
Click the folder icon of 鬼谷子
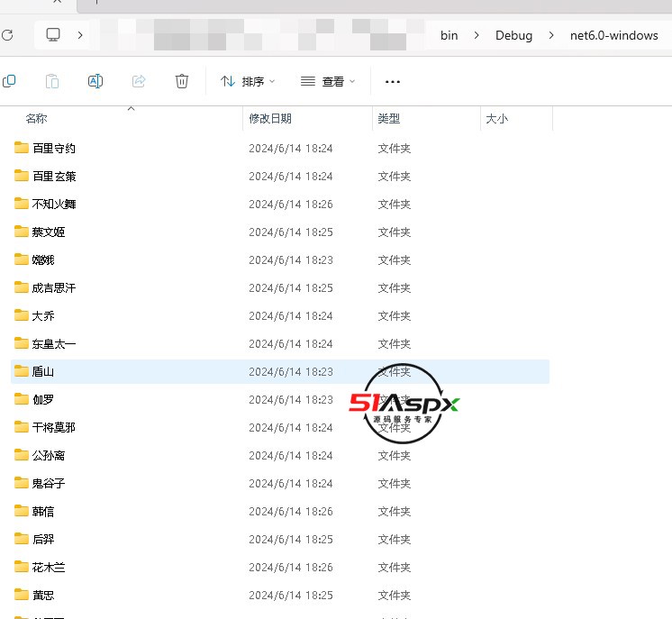click(x=22, y=483)
